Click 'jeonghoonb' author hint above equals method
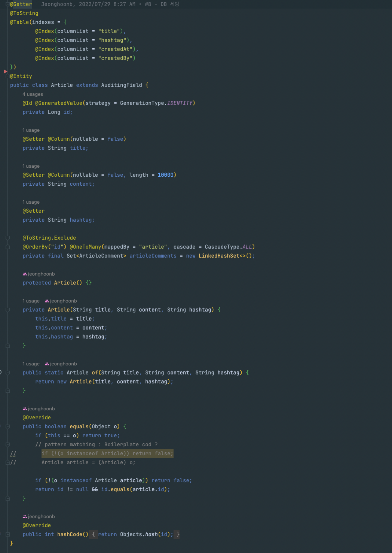Viewport: 392px width, 553px height. 41,409
